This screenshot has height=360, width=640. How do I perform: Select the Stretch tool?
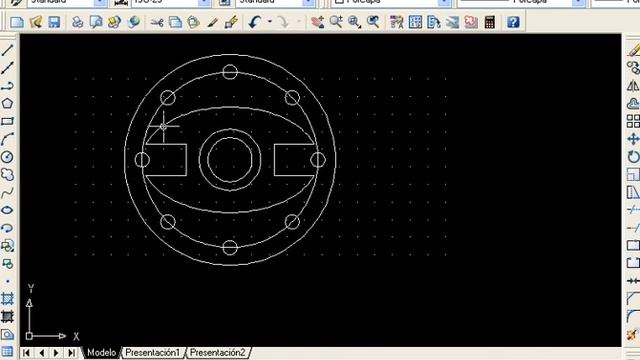click(x=633, y=192)
